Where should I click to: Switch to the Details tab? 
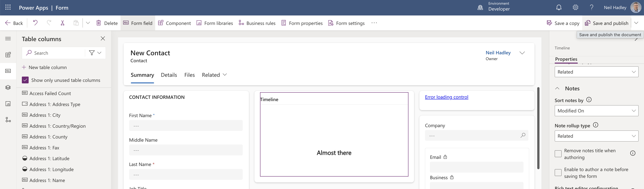(169, 75)
